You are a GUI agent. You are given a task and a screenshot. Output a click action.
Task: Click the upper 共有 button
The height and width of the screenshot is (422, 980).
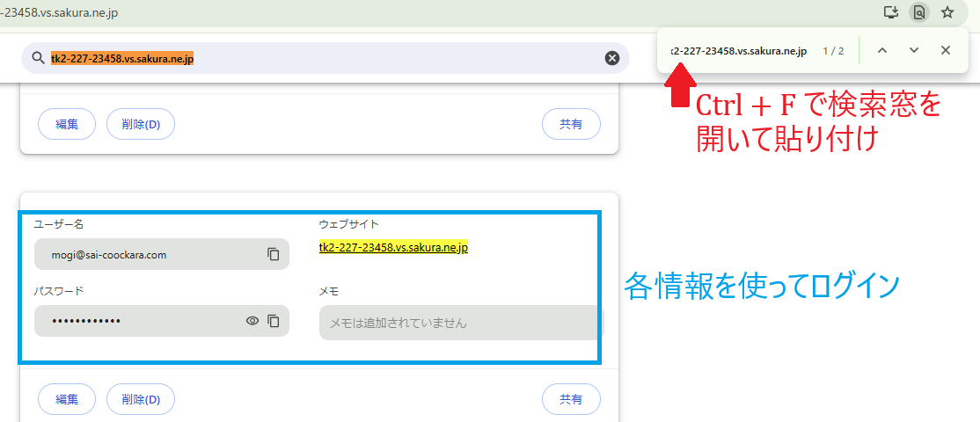click(x=571, y=124)
